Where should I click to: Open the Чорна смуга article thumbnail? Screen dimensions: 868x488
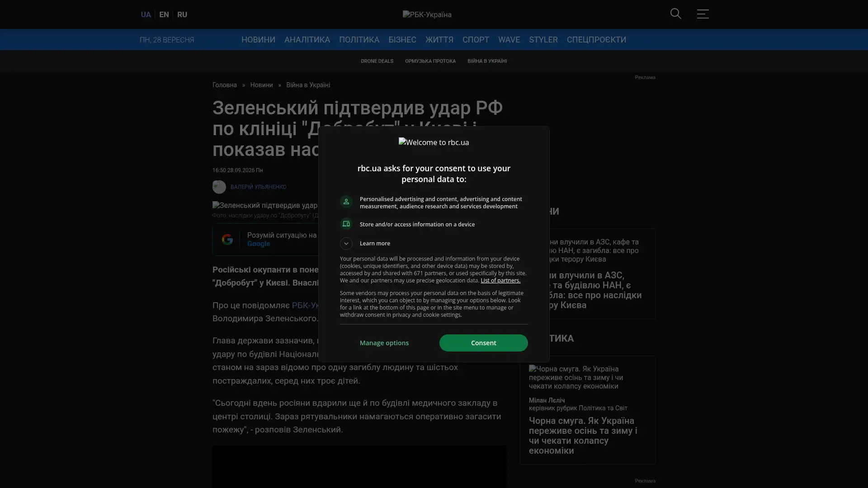pyautogui.click(x=587, y=378)
